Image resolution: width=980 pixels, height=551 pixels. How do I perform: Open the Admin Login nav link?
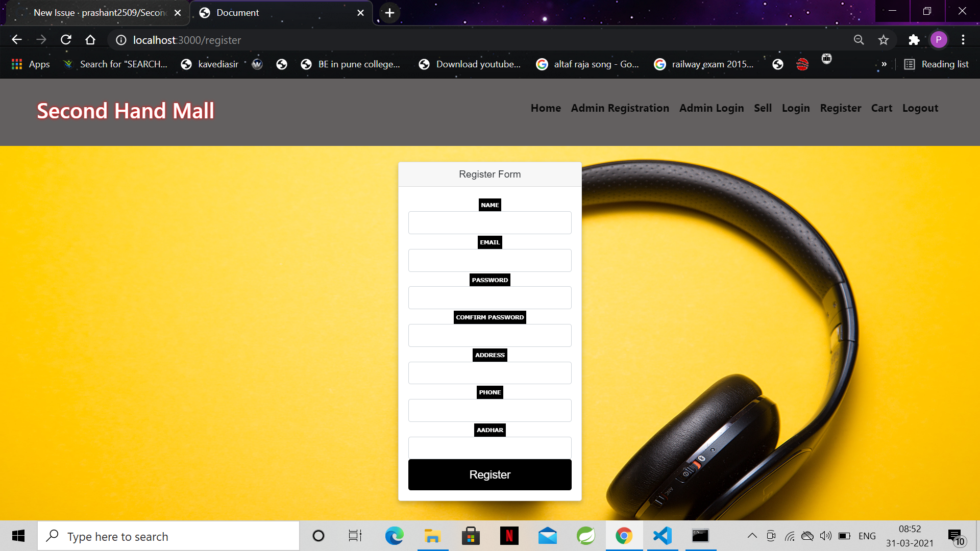coord(712,108)
